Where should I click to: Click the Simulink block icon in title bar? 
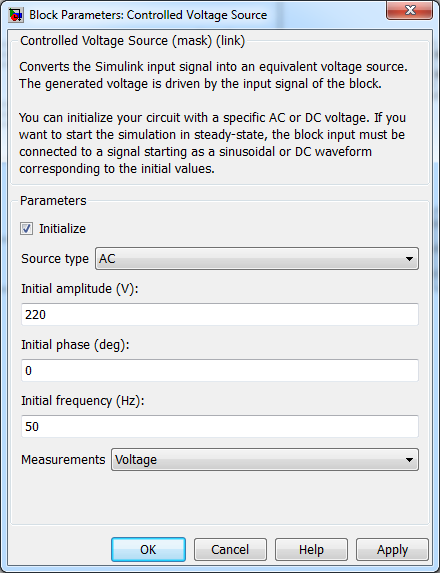click(16, 15)
